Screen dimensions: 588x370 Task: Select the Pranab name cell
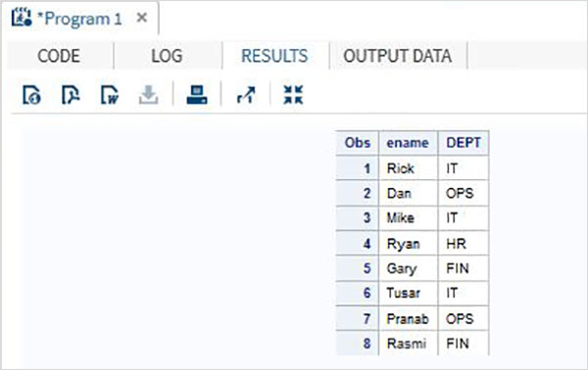[x=408, y=319]
